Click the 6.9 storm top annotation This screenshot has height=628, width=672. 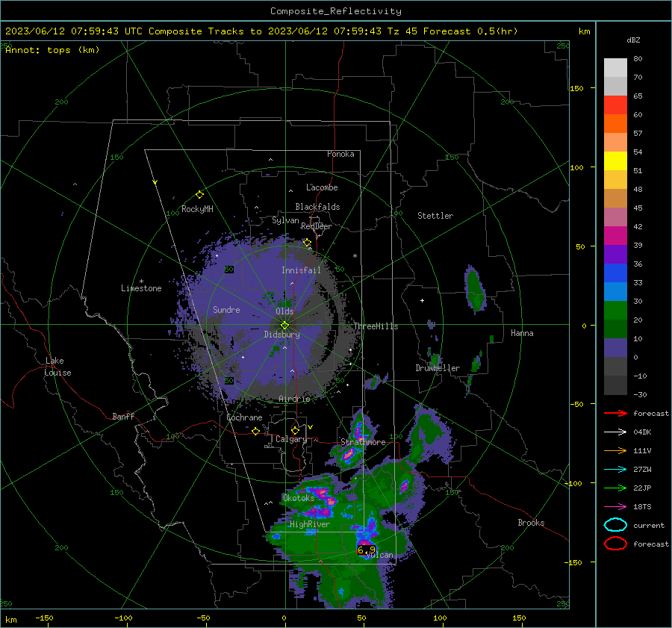[367, 550]
